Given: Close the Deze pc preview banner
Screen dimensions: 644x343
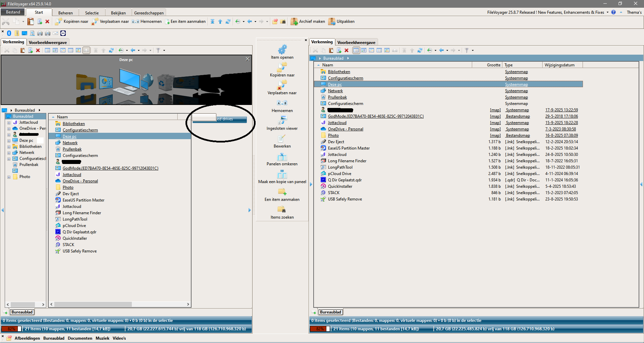Looking at the screenshot, I should (x=248, y=59).
